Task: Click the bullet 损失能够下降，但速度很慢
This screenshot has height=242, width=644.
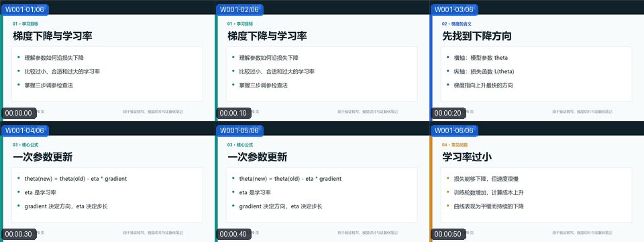Action: coord(486,179)
